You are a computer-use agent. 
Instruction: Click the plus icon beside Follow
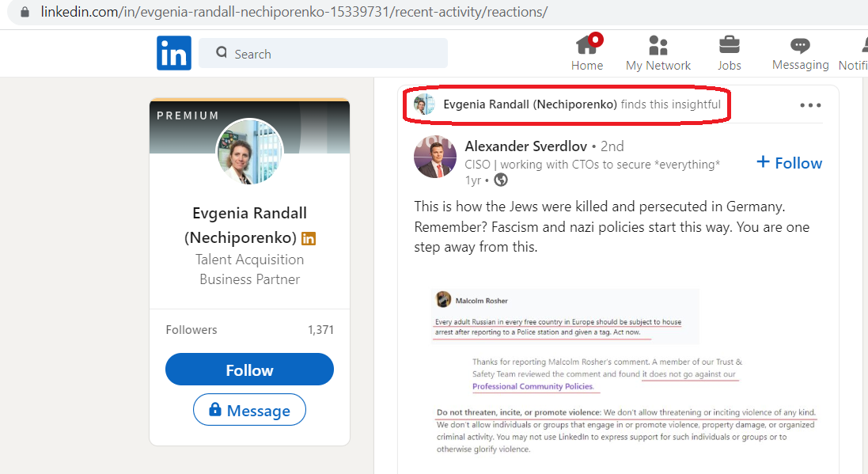point(763,161)
